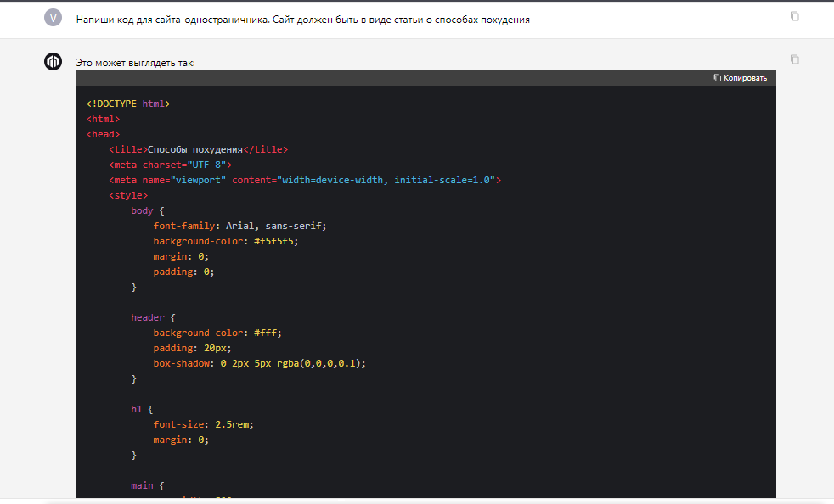Copy the user prompt using its copy icon
834x504 pixels.
(794, 16)
